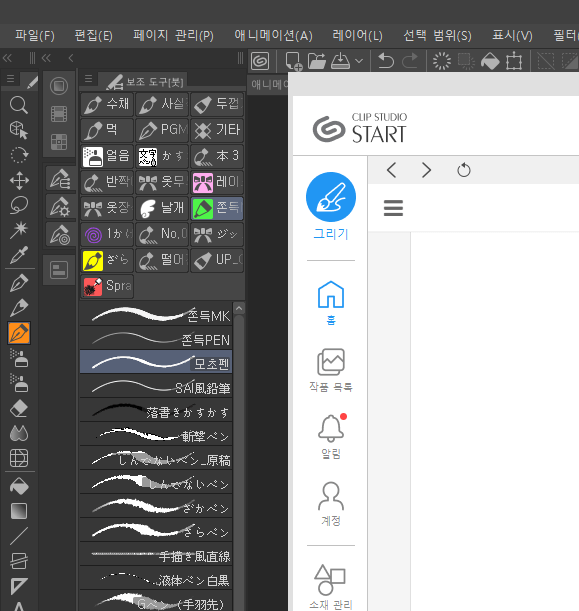Viewport: 579px width, 611px height.
Task: Collapse panel with leftmost double chevron
Action: click(x=7, y=58)
